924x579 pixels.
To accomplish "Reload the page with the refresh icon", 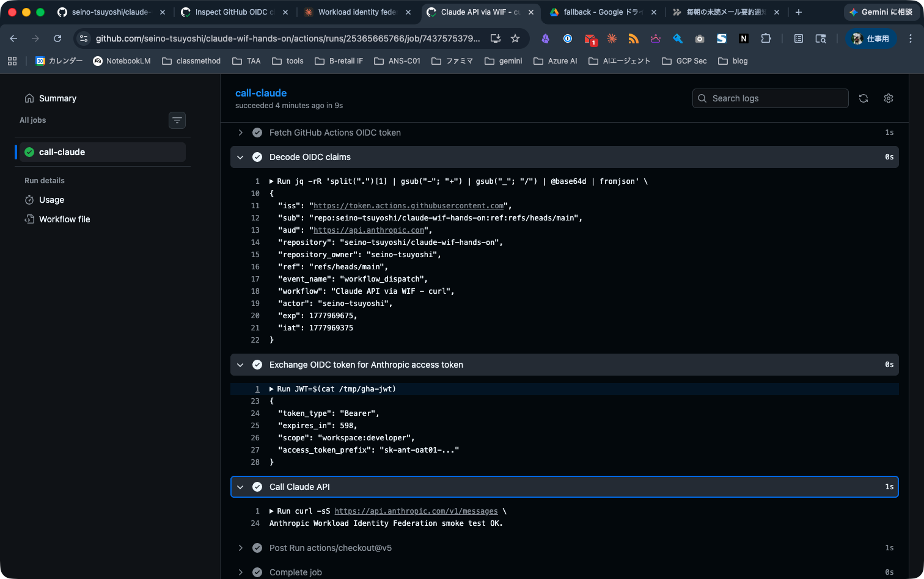I will [x=57, y=38].
